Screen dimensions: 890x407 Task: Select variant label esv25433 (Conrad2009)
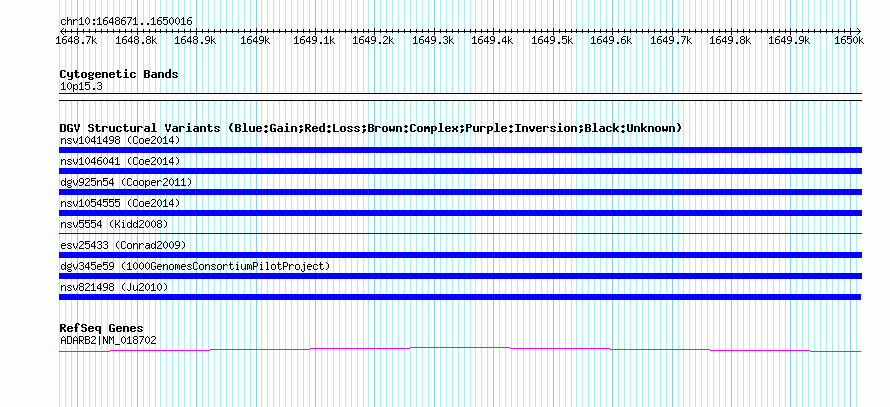coord(123,245)
